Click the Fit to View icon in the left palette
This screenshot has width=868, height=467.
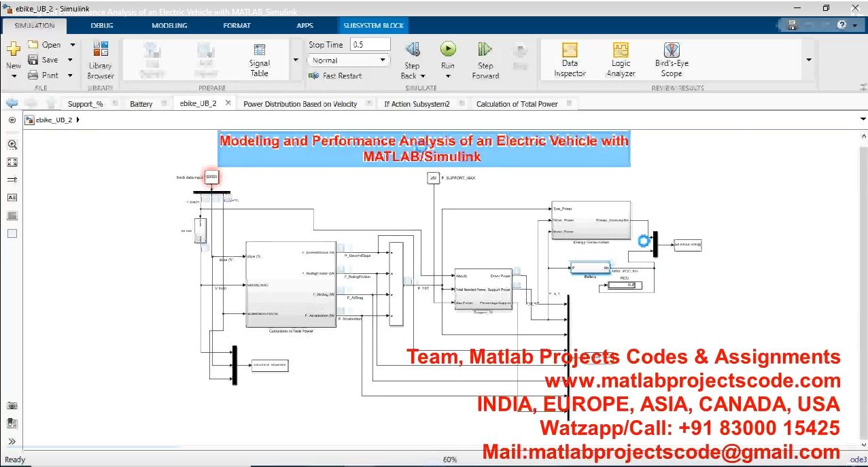point(12,162)
